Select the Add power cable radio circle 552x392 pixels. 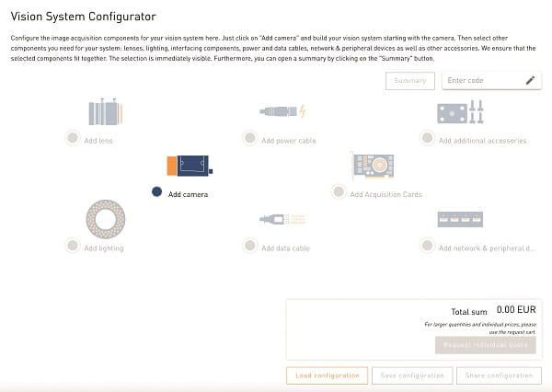(249, 138)
